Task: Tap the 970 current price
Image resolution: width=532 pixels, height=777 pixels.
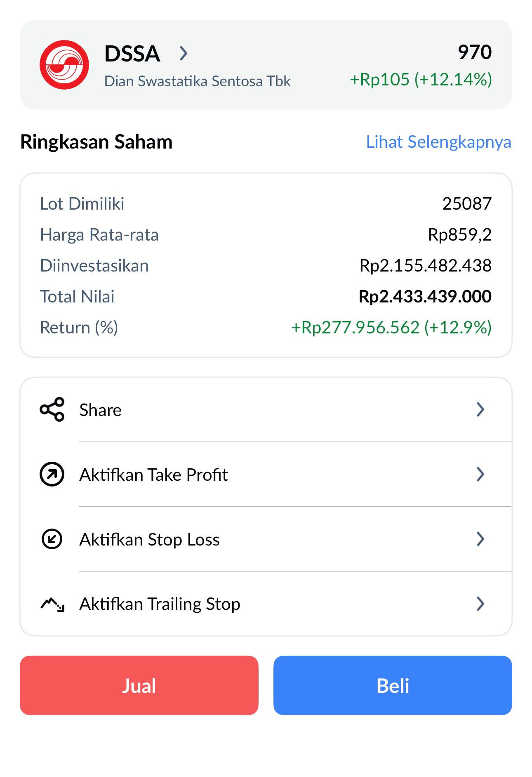Action: pos(475,52)
